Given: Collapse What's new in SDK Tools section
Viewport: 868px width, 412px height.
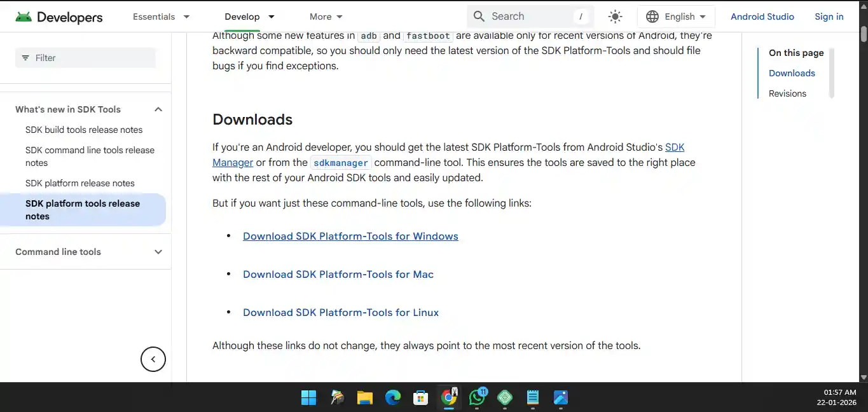Looking at the screenshot, I should tap(158, 109).
